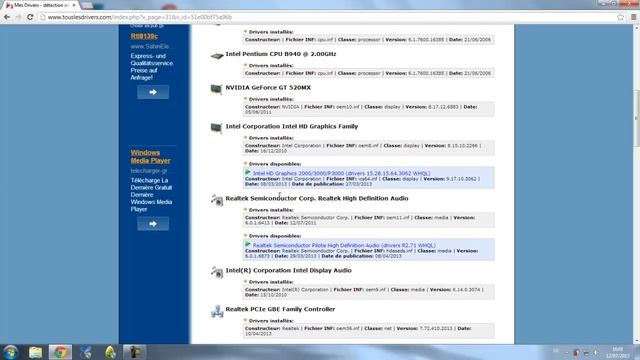
Task: Open the Realtek Pilote High Definition Audio driver link
Action: (x=344, y=245)
